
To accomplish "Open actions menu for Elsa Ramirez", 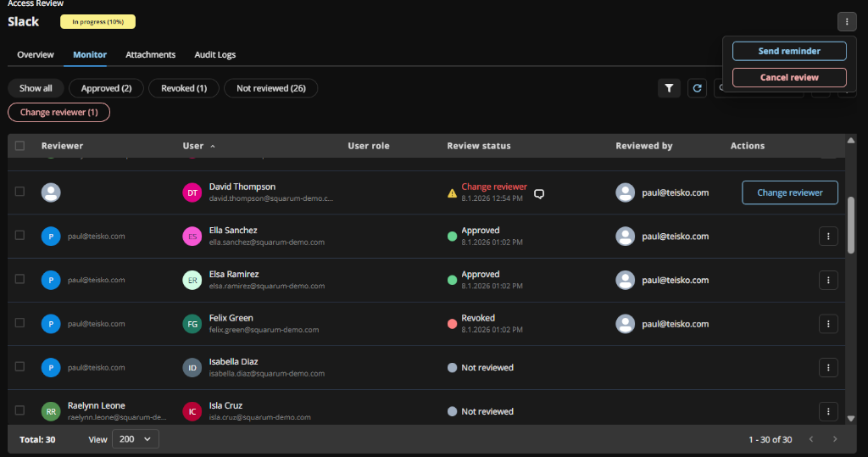I will [828, 280].
